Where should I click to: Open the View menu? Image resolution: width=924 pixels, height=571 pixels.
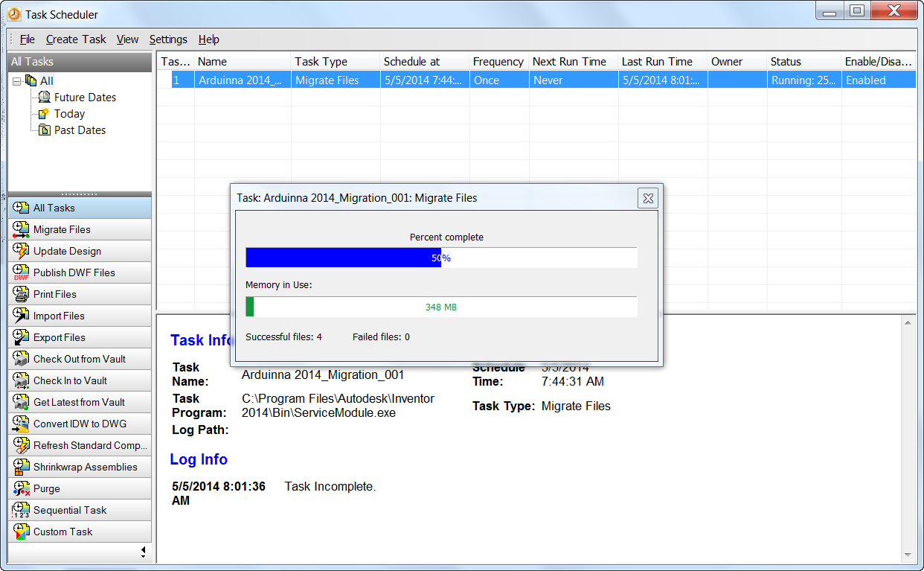click(x=127, y=39)
